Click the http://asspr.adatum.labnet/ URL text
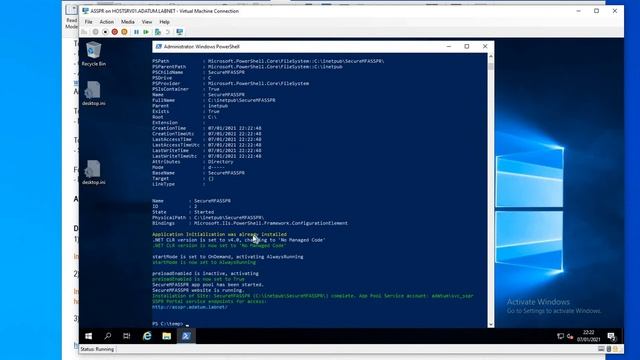Screen dimensions: 640x360 tap(190, 307)
